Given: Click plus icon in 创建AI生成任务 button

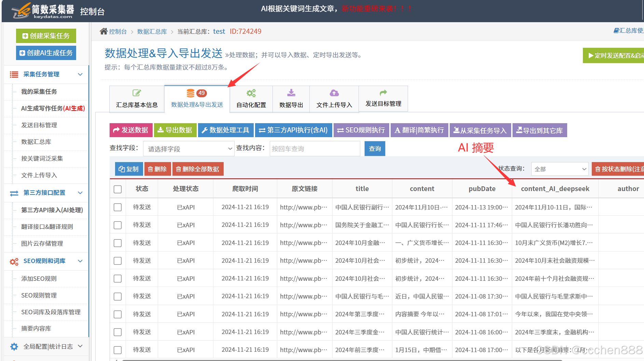Looking at the screenshot, I should point(22,53).
